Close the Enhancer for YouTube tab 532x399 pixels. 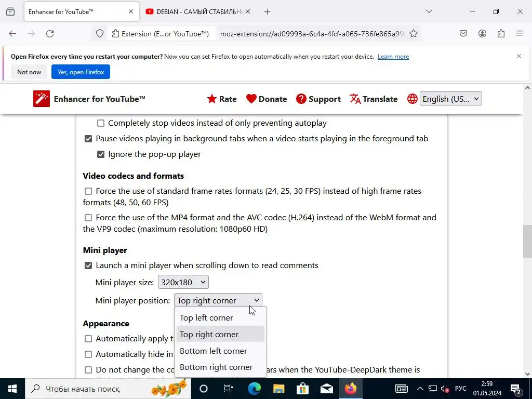(x=130, y=11)
